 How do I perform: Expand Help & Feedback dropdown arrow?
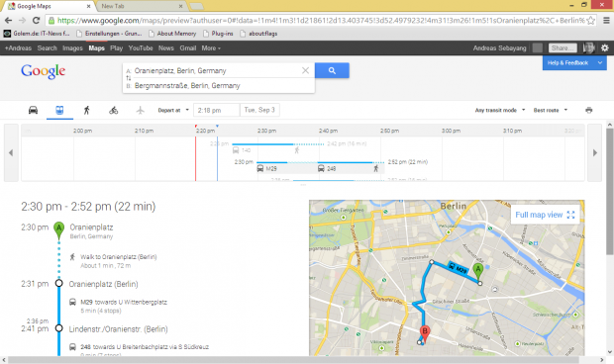(600, 62)
